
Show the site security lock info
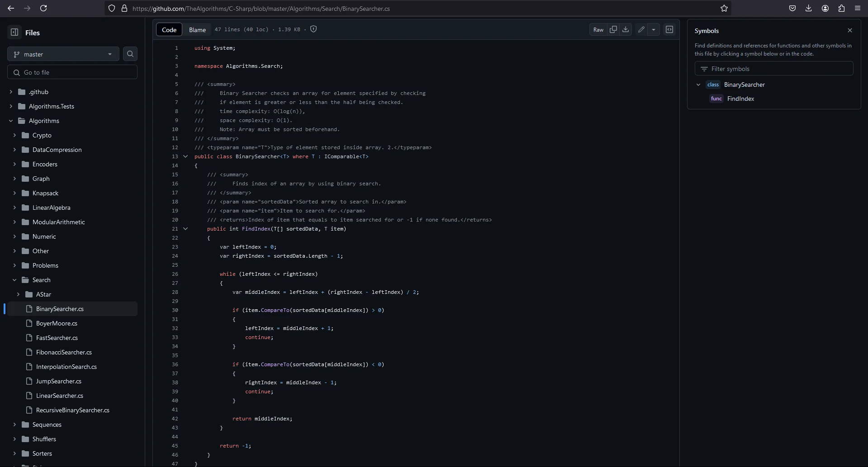(x=124, y=8)
